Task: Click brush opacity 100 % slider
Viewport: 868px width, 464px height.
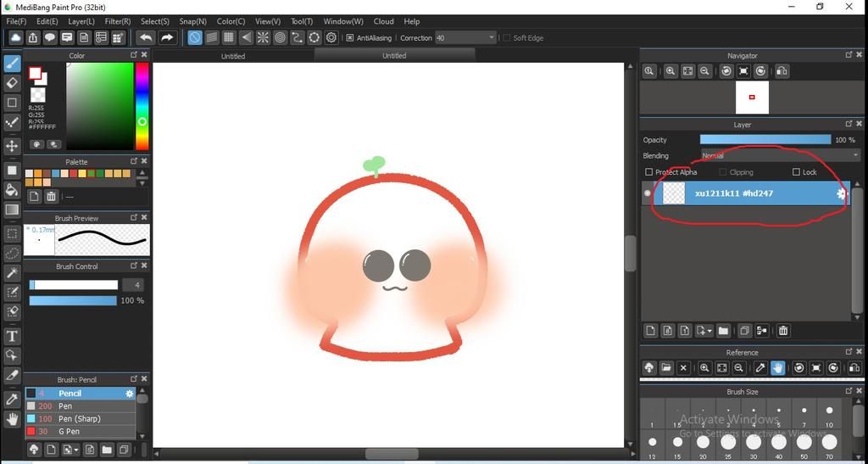Action: [73, 300]
